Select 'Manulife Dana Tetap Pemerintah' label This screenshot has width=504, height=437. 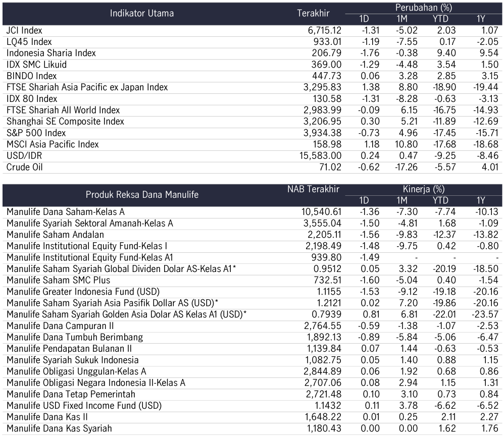[x=71, y=394]
